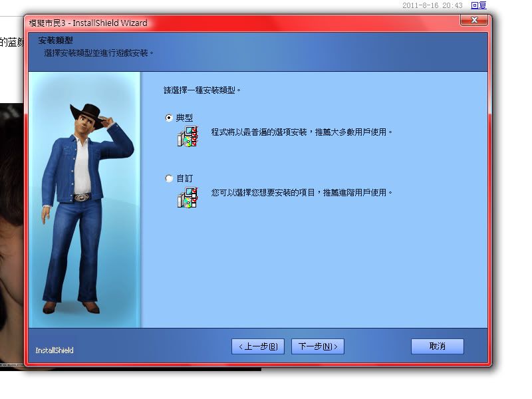This screenshot has height=399, width=532.
Task: Click the 模擬市民3 - InstallShield Wizard title bar
Action: pyautogui.click(x=258, y=23)
